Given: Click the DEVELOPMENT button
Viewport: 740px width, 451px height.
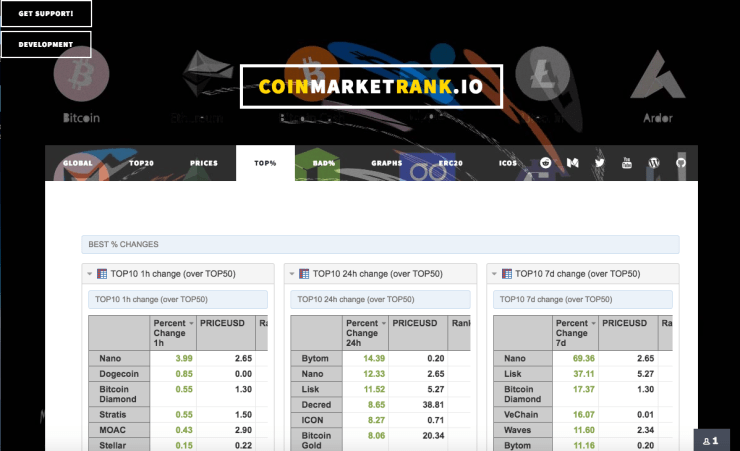Looking at the screenshot, I should coord(46,45).
